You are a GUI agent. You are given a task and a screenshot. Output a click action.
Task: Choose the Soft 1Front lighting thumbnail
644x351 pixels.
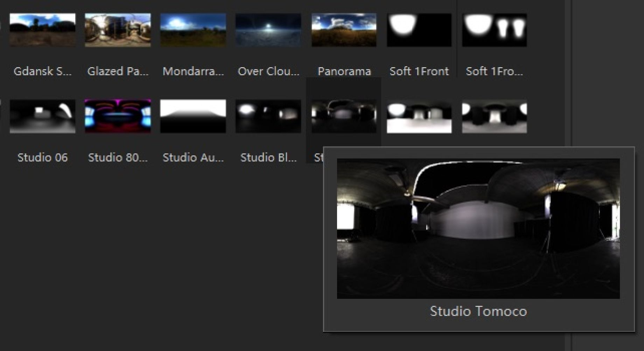coord(419,30)
